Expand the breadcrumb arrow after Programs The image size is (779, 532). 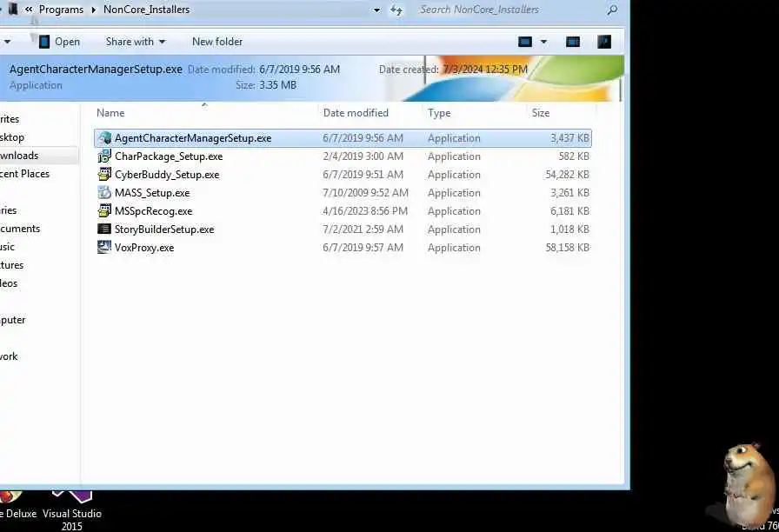[x=93, y=10]
